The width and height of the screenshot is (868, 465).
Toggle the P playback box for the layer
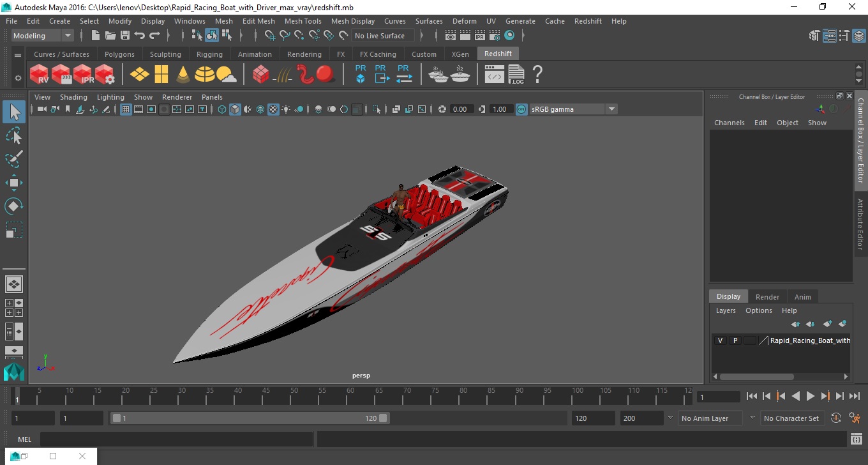pos(735,340)
